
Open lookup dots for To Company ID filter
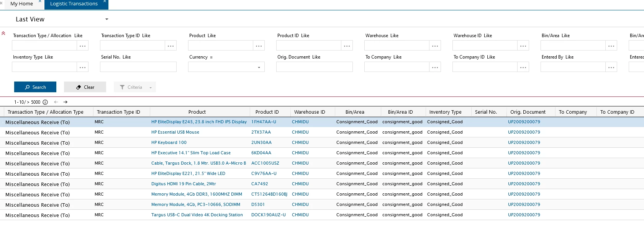[523, 67]
